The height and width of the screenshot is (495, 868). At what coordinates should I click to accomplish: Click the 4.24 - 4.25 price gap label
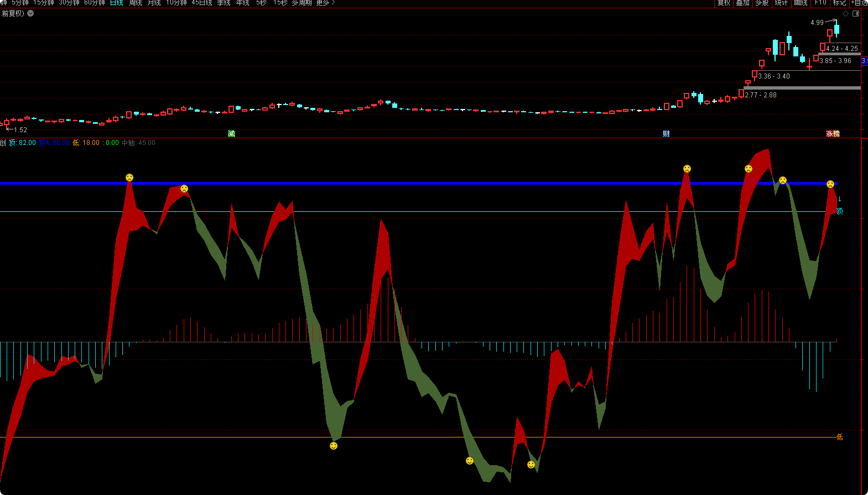click(x=842, y=49)
